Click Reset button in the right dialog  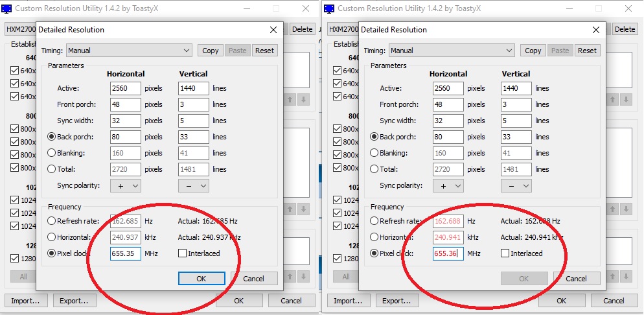(x=587, y=51)
